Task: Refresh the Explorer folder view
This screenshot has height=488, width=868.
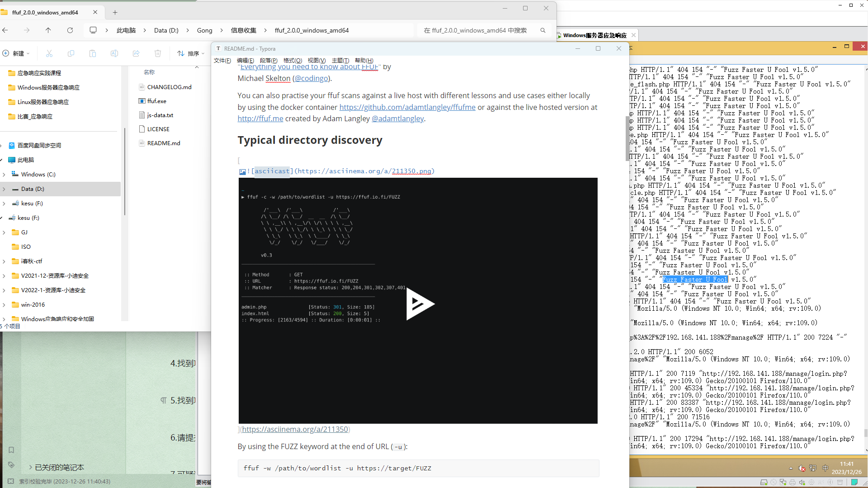Action: click(70, 30)
